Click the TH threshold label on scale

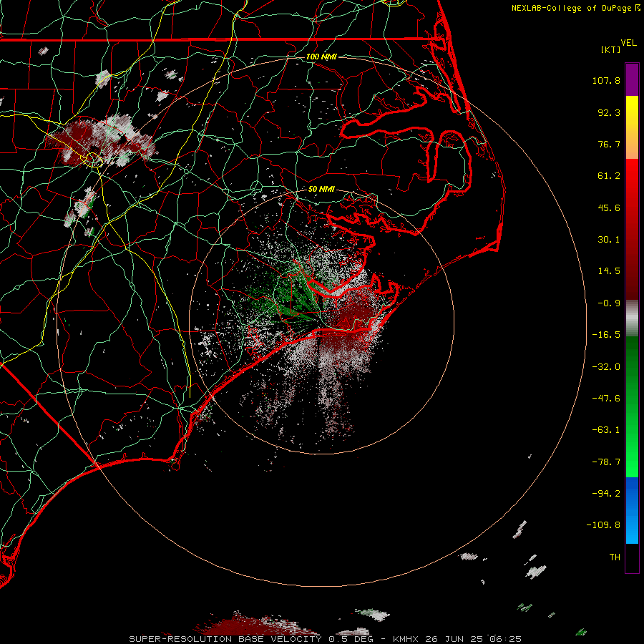click(x=615, y=557)
